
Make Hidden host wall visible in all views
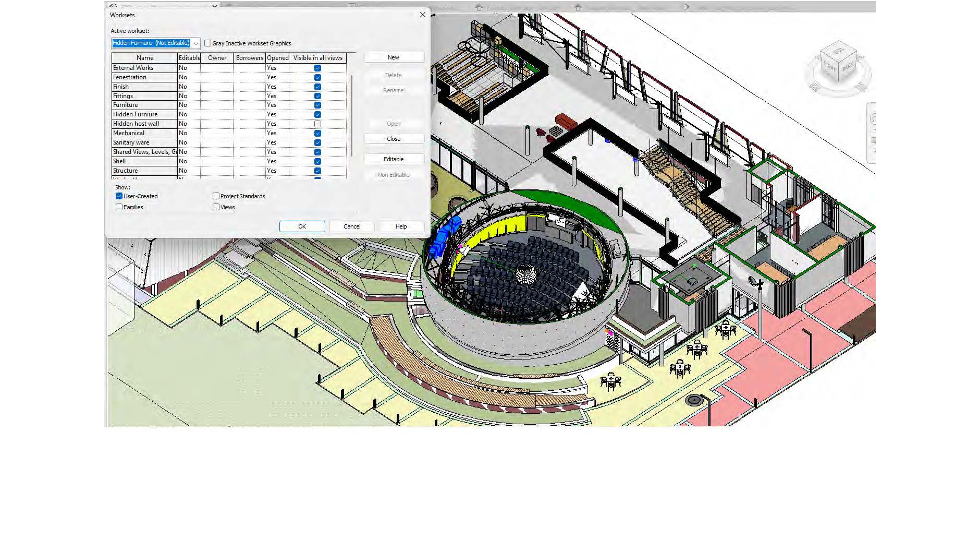coord(317,124)
